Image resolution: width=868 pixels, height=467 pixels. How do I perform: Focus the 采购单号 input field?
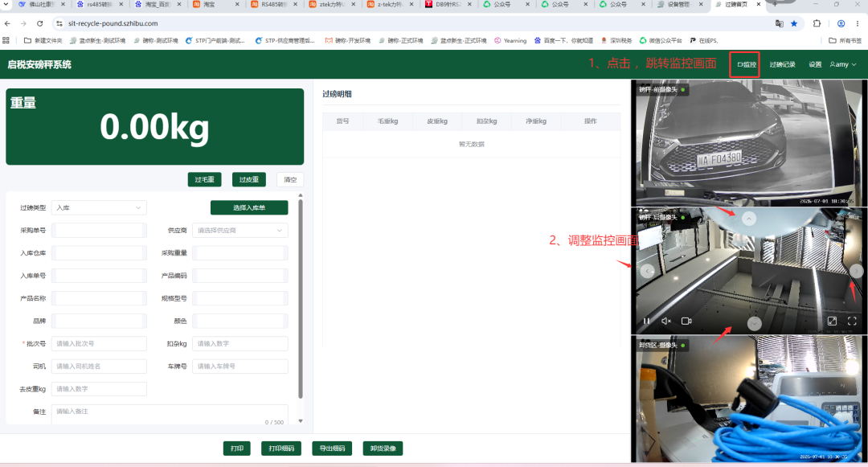99,230
